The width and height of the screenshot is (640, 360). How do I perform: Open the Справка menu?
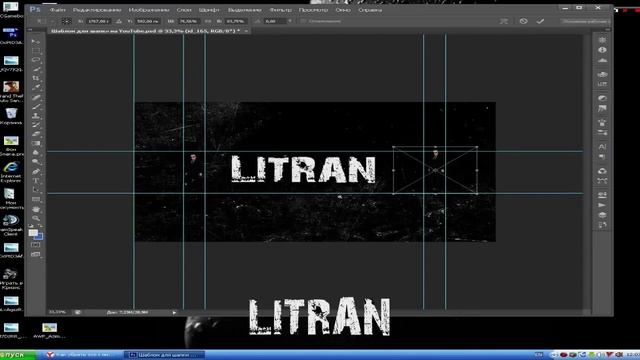point(370,9)
